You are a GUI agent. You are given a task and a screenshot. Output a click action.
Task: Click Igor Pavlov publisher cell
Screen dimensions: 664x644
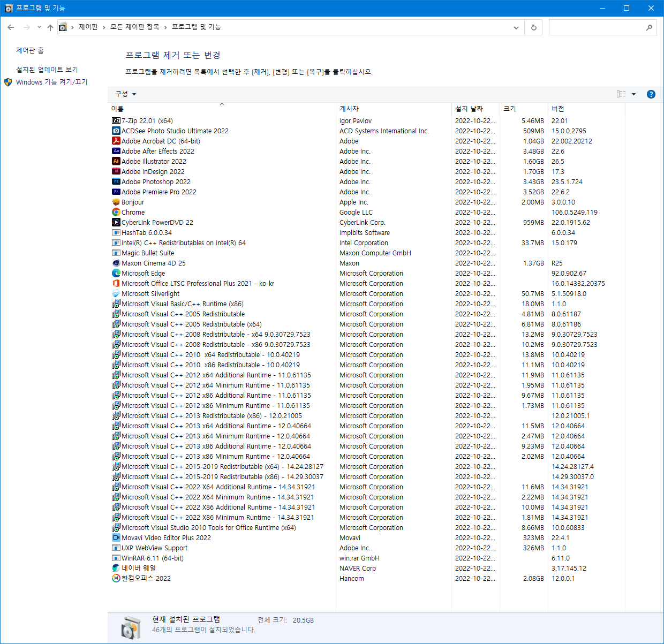[x=356, y=121]
